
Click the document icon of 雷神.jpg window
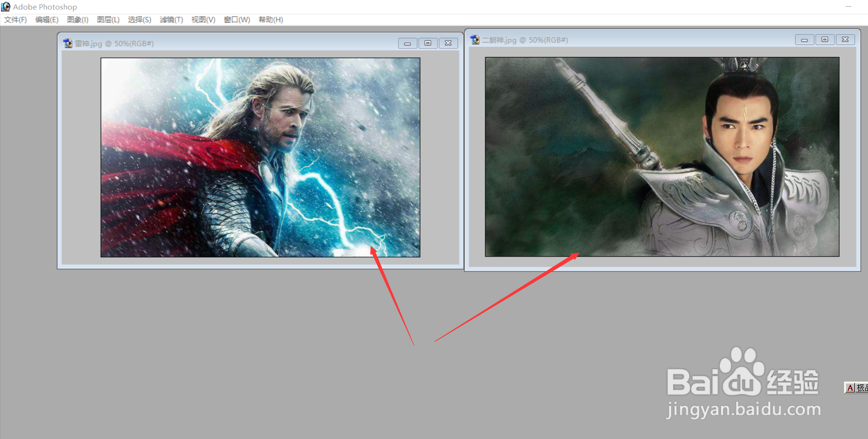pos(68,43)
